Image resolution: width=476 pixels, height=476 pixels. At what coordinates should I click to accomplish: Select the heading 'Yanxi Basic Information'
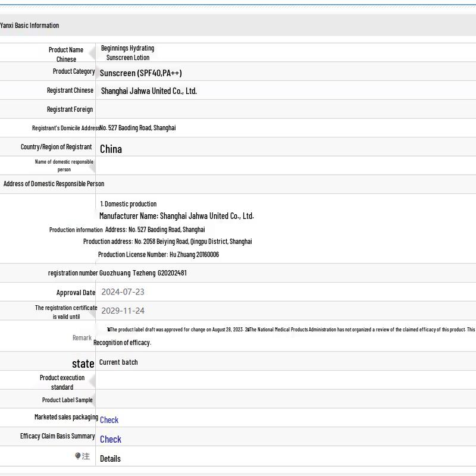point(29,26)
